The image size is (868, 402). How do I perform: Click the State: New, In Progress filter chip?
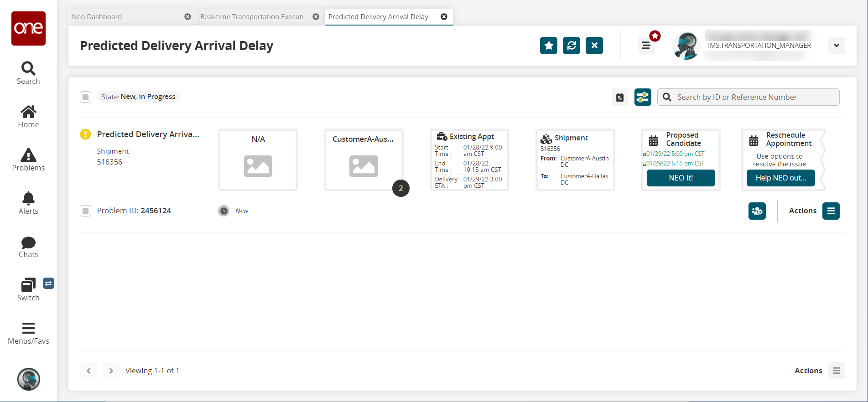pos(138,97)
